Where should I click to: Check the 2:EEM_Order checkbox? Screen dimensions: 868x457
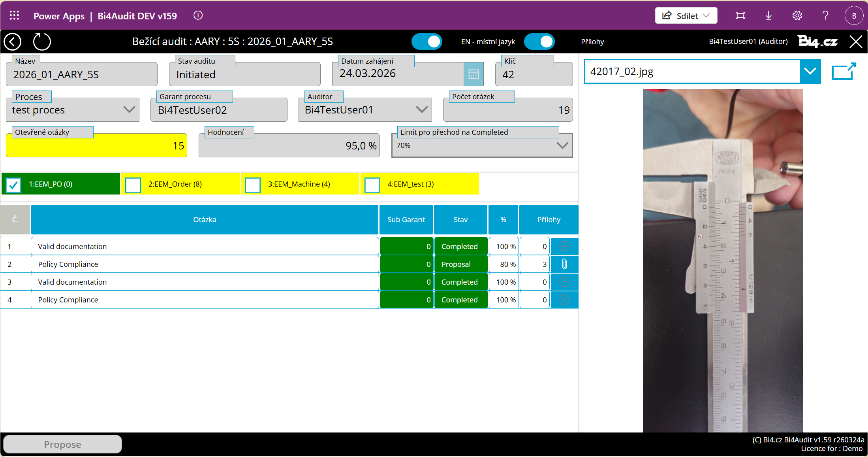pyautogui.click(x=133, y=185)
